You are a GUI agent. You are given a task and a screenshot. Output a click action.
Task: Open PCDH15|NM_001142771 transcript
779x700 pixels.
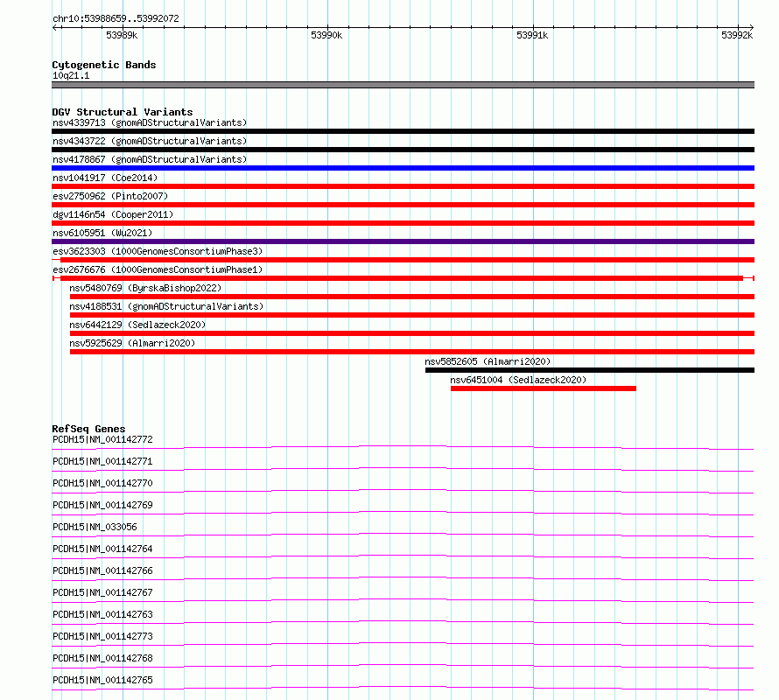(102, 461)
